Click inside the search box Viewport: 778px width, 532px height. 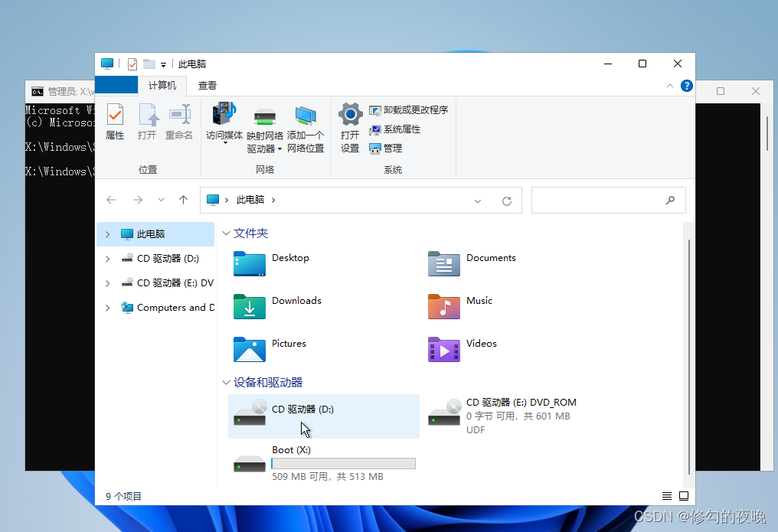coord(609,200)
